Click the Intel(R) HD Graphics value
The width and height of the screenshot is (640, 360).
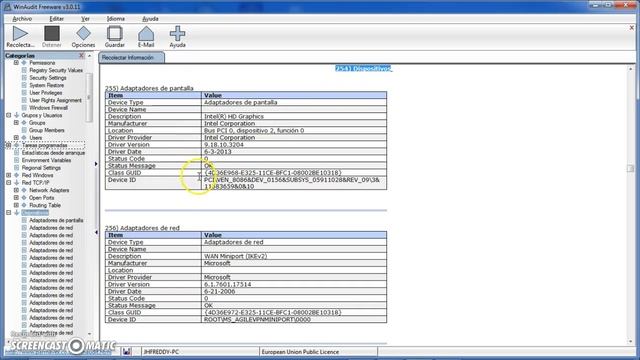pos(234,116)
